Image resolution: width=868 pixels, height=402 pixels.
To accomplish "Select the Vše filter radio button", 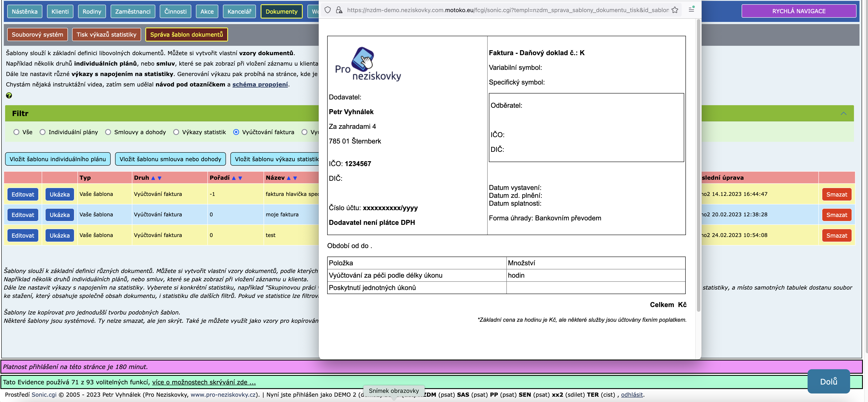I will tap(16, 132).
